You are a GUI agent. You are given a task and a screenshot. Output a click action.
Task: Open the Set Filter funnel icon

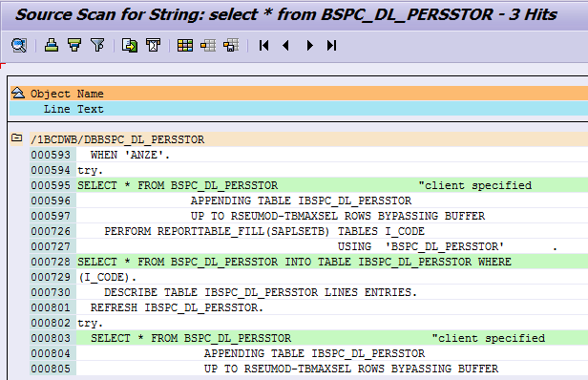click(97, 46)
